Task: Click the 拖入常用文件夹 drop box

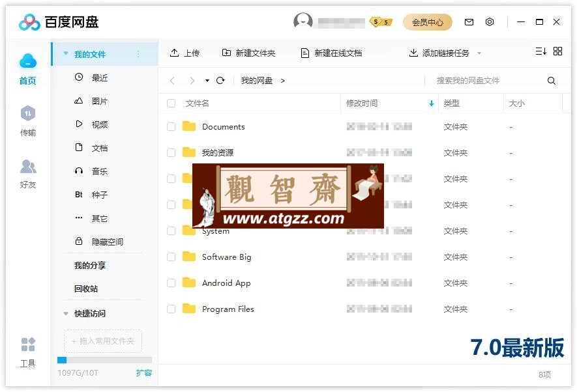Action: [103, 341]
